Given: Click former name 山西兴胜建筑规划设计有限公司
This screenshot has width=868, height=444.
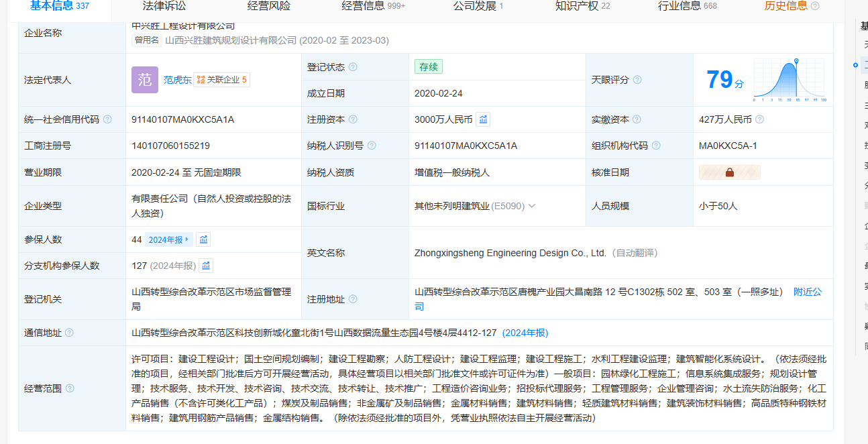Looking at the screenshot, I should coord(230,40).
